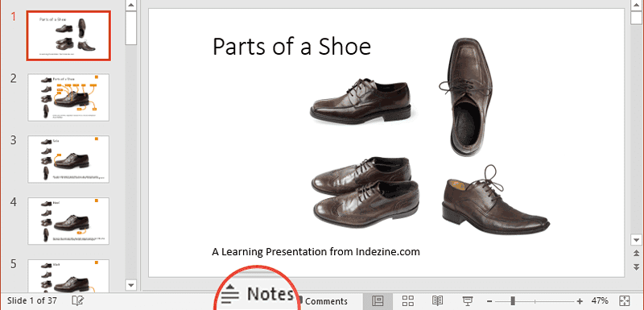Click the thumbnail pane scrollbar thumb

coord(131,27)
